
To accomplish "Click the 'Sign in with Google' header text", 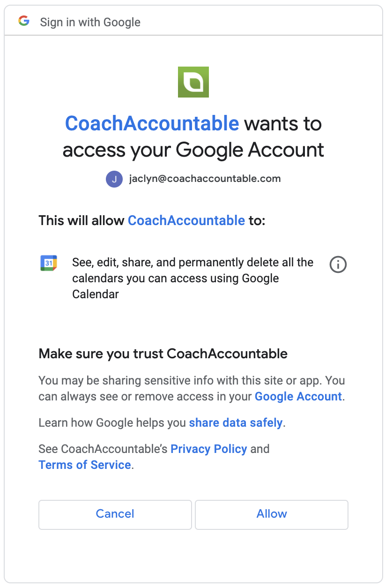I will coord(90,22).
